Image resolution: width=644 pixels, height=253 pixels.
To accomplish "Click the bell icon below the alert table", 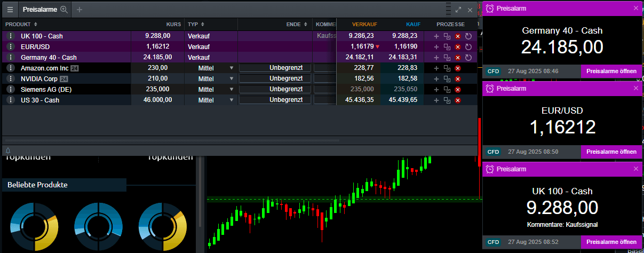I will click(8, 151).
